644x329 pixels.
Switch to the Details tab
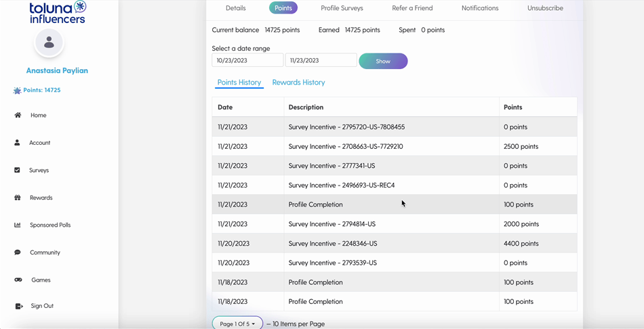tap(236, 8)
